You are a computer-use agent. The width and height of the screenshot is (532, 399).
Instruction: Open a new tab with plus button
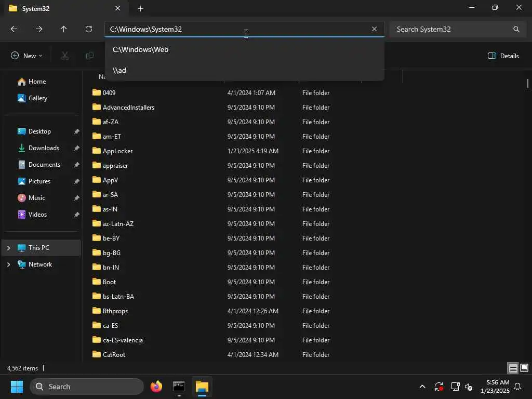pos(140,9)
